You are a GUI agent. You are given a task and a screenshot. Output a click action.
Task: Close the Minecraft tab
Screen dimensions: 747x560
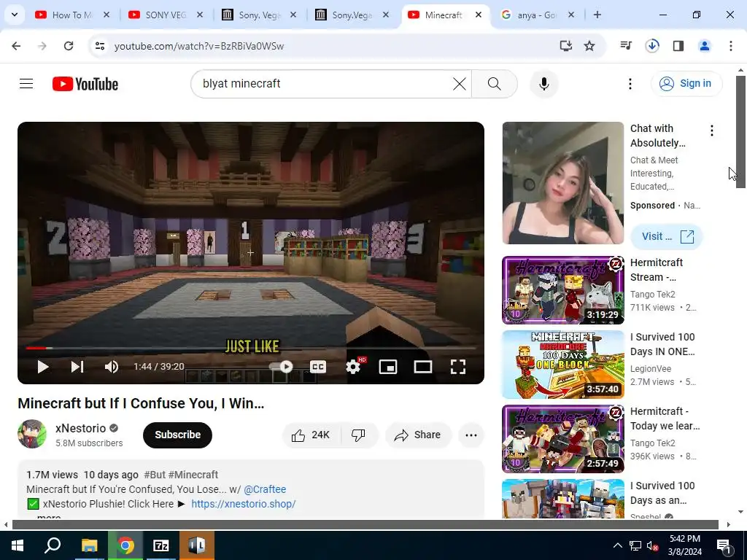[479, 15]
